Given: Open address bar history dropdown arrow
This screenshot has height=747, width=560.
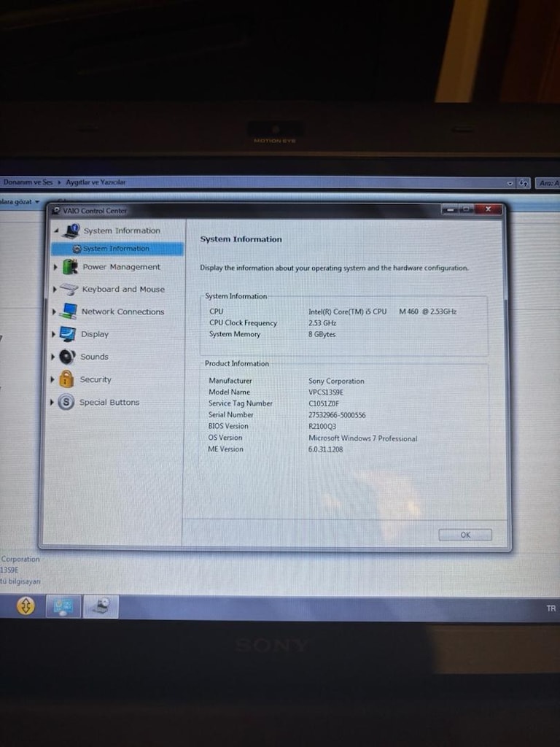Looking at the screenshot, I should (510, 183).
